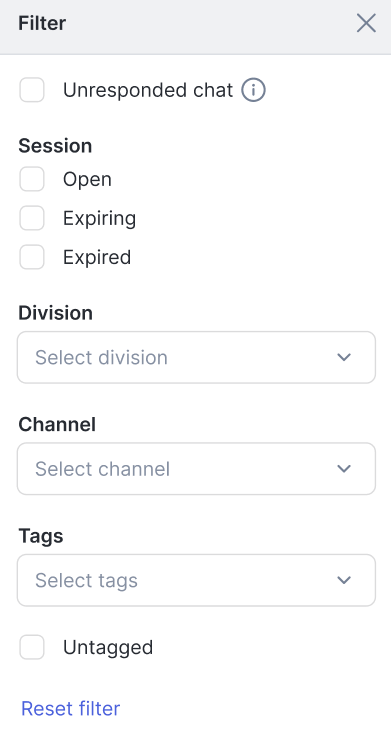Viewport: 391px width, 742px height.
Task: Click the chevron arrow in Channel field
Action: [344, 469]
